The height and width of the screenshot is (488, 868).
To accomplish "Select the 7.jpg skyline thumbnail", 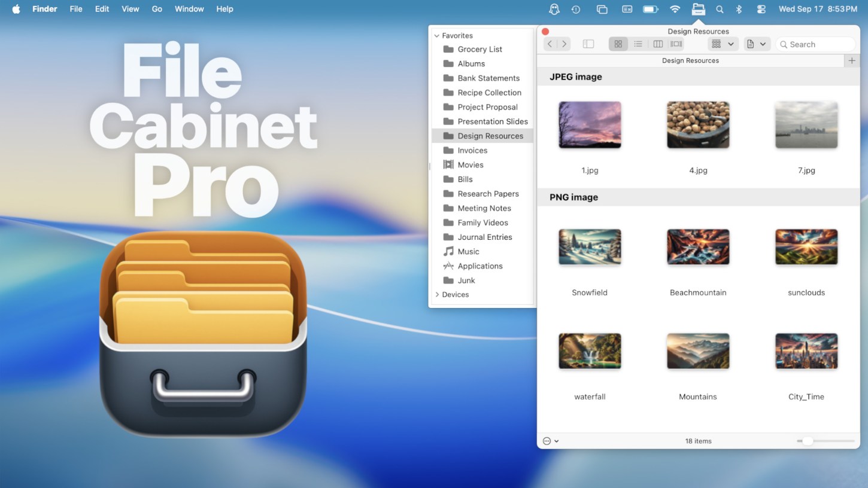I will [x=806, y=125].
